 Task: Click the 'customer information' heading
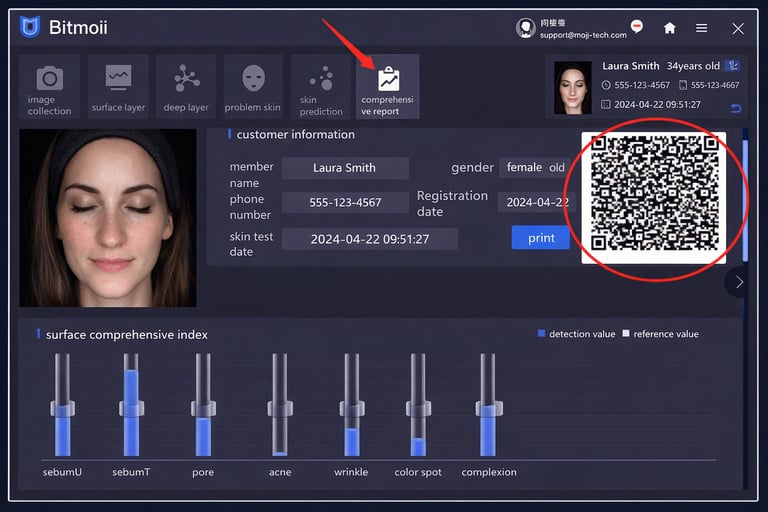(295, 135)
